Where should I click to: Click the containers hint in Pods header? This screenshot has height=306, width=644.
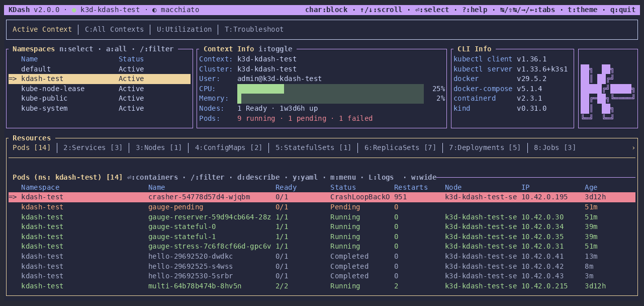tap(152, 177)
